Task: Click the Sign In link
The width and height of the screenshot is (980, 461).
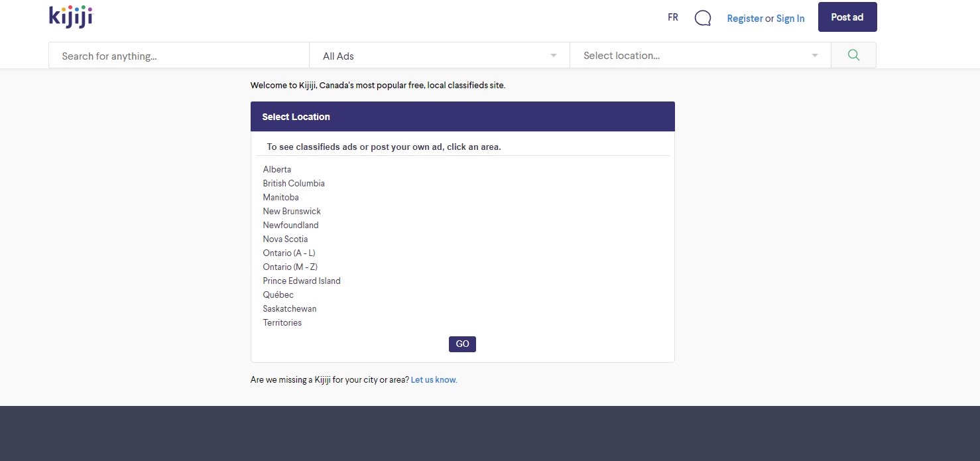Action: (790, 19)
